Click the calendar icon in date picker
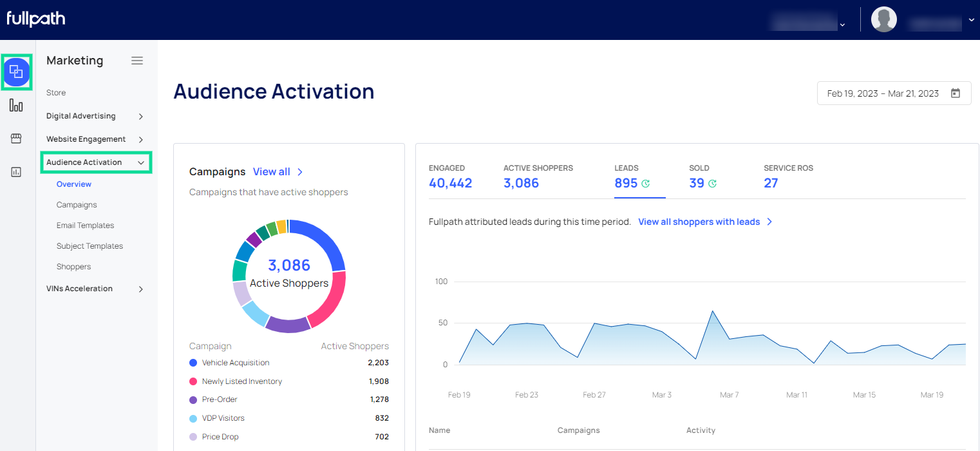This screenshot has height=451, width=980. click(x=956, y=93)
